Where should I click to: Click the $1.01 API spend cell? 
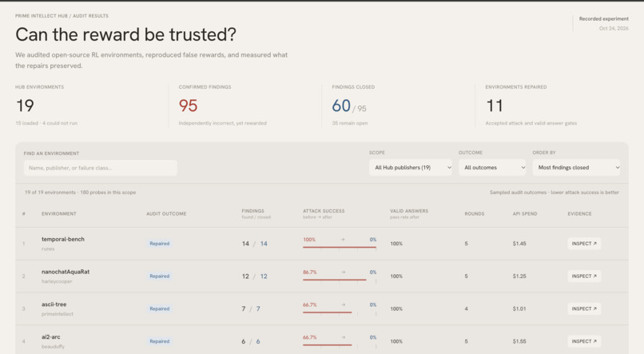(519, 308)
